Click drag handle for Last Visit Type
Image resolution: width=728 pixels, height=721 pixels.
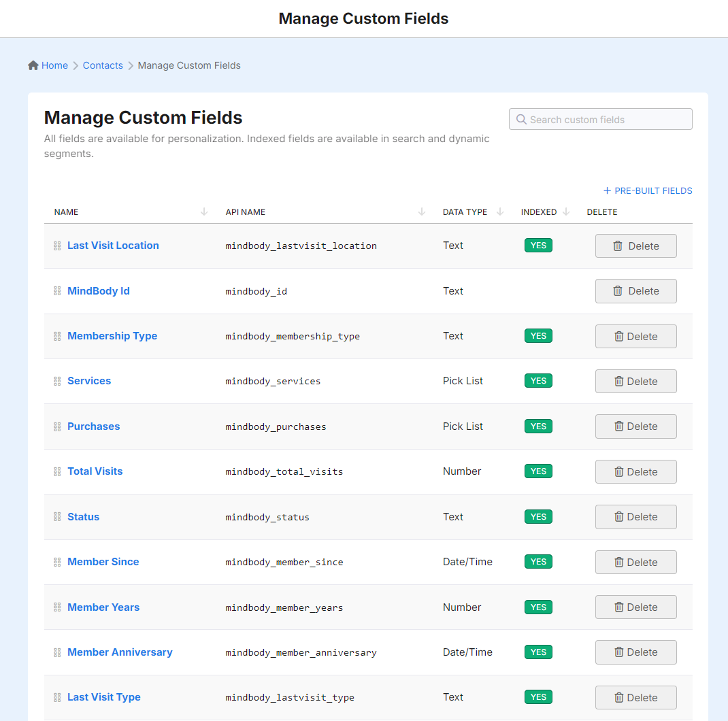tap(57, 697)
